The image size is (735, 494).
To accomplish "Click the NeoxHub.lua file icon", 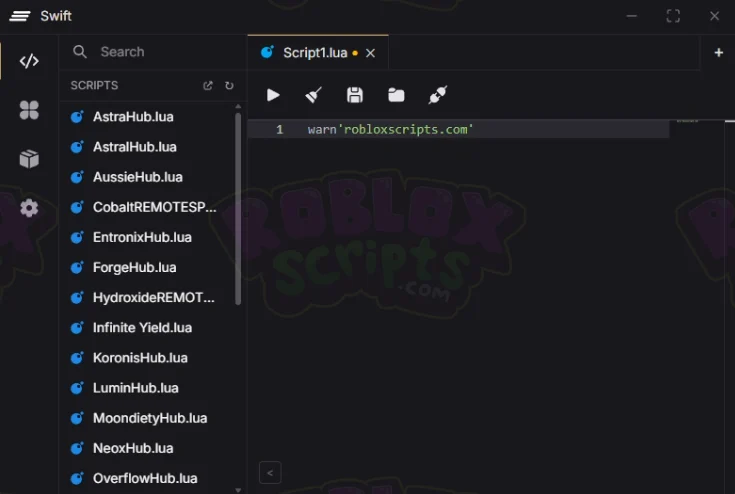I will (x=77, y=448).
